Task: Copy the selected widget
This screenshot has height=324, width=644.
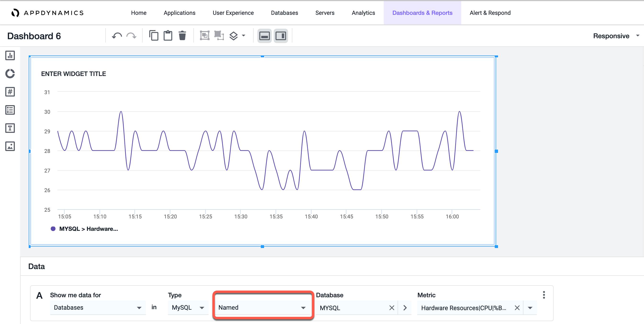Action: tap(154, 35)
